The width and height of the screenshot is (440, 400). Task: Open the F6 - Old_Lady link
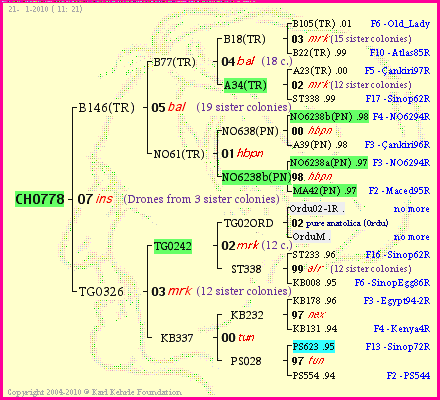click(x=400, y=24)
